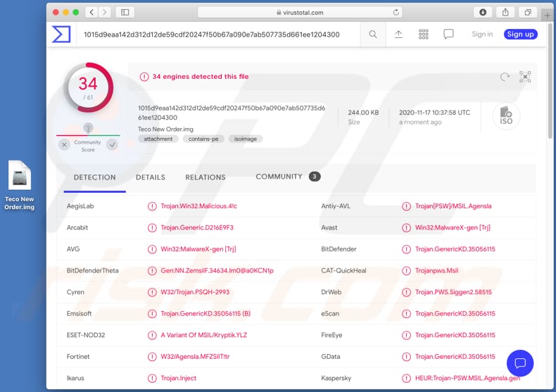Viewport: 556px width, 392px height.
Task: Vote malicious with community X button
Action: click(x=64, y=144)
